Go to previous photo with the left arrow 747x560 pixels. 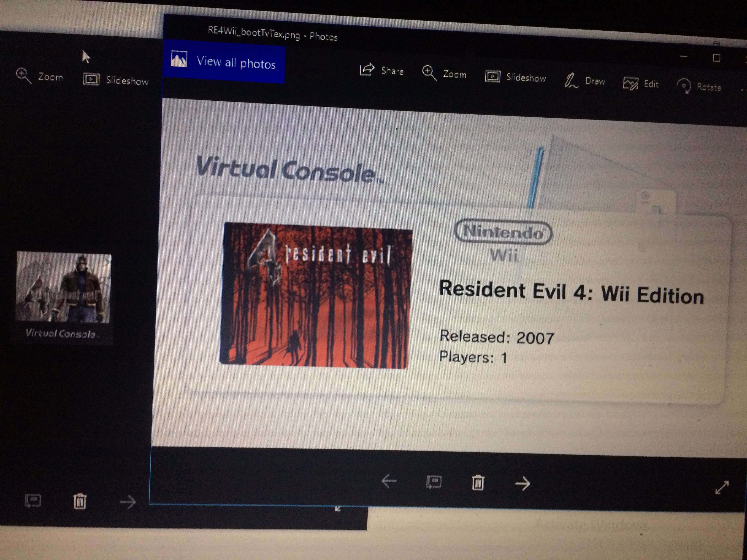389,481
